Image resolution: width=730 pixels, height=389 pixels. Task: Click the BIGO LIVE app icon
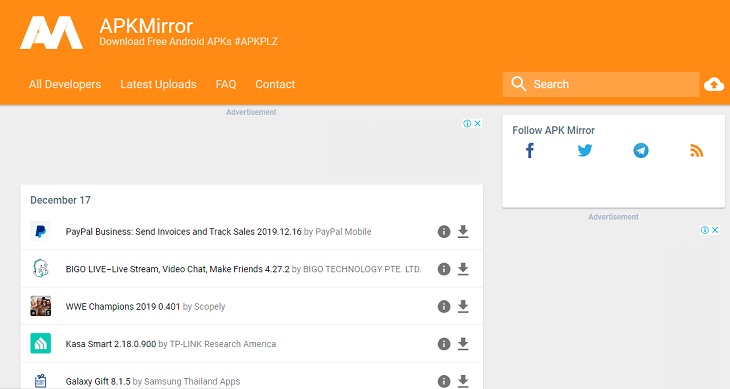point(41,268)
